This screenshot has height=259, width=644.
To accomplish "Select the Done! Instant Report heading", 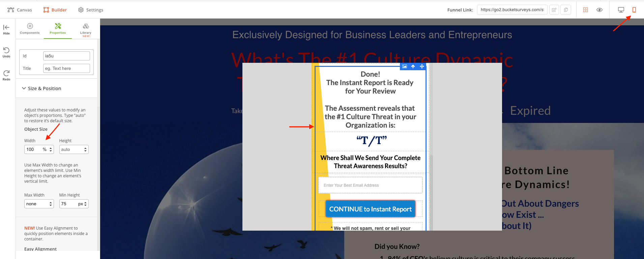I will [x=370, y=83].
